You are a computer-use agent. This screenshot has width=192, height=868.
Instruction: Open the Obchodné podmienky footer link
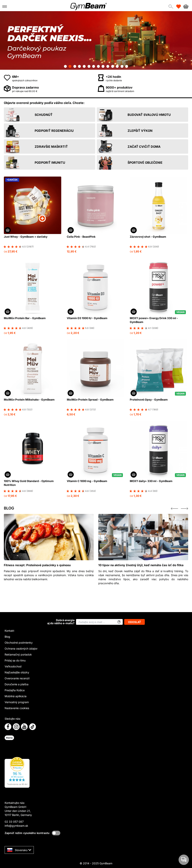(x=18, y=643)
